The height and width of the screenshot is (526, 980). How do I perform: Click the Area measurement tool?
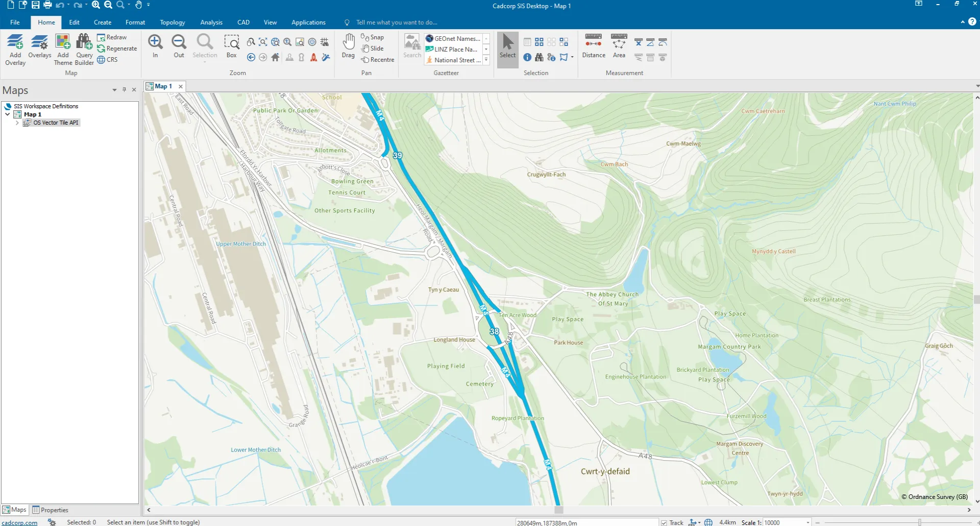(x=619, y=45)
